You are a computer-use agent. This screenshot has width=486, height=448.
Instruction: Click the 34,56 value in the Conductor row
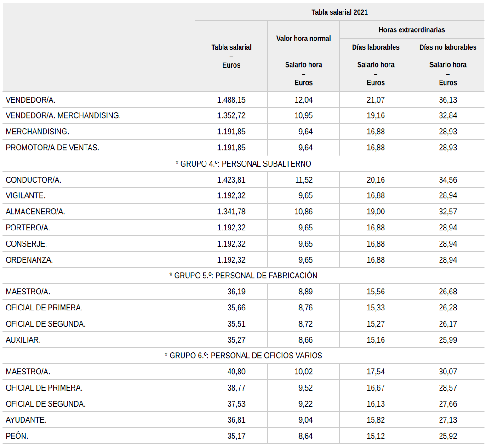[448, 180]
